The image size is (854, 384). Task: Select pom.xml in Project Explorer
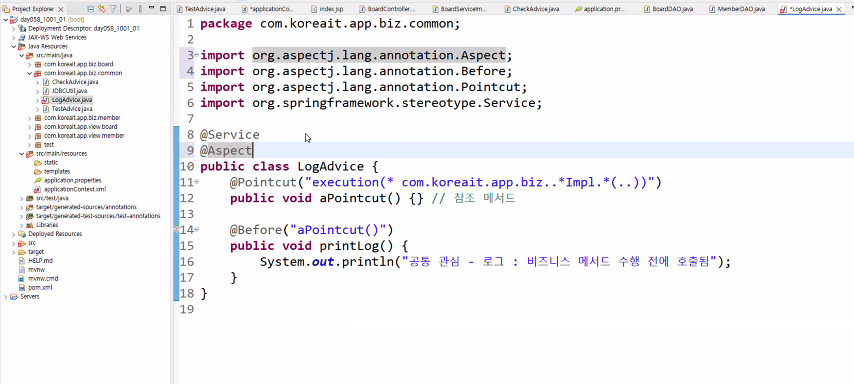click(40, 288)
